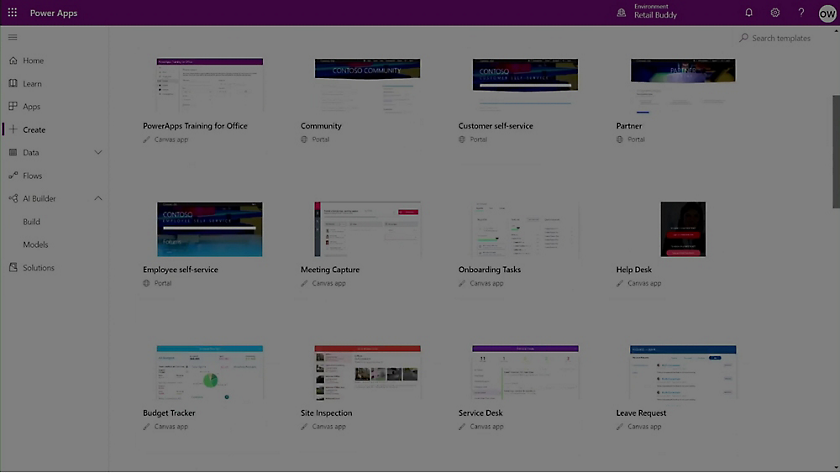This screenshot has width=840, height=473.
Task: Open Models under AI Builder
Action: (35, 245)
